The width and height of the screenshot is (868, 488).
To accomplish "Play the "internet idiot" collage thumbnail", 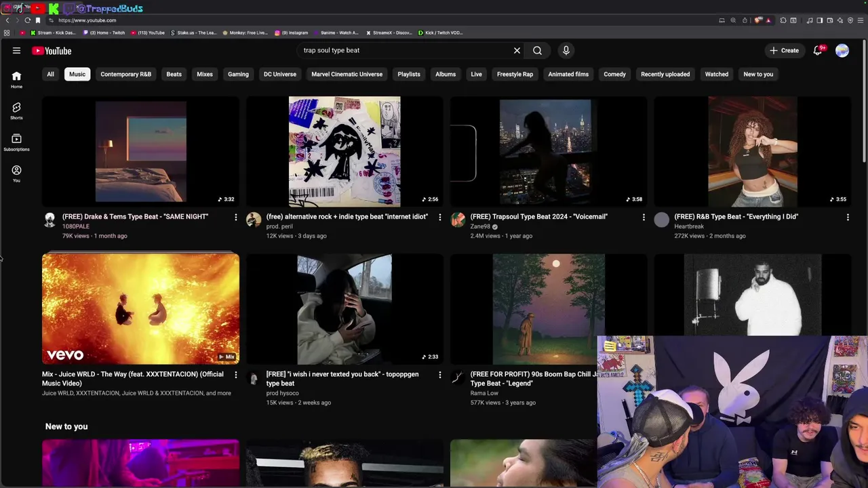I will coord(344,151).
